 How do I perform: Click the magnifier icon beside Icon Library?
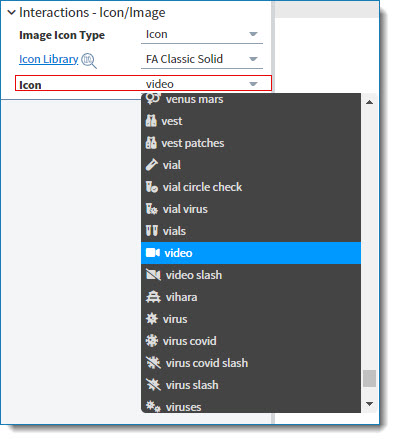pyautogui.click(x=89, y=61)
